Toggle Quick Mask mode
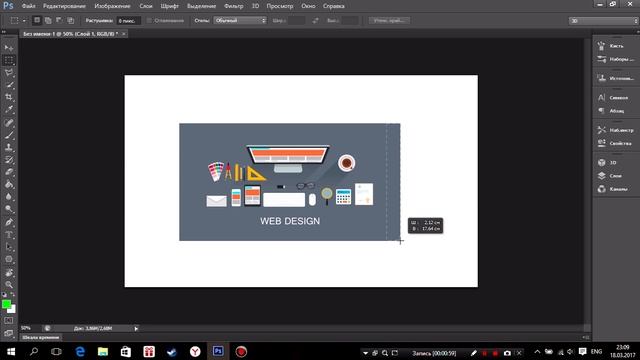The image size is (640, 360). coord(9,321)
